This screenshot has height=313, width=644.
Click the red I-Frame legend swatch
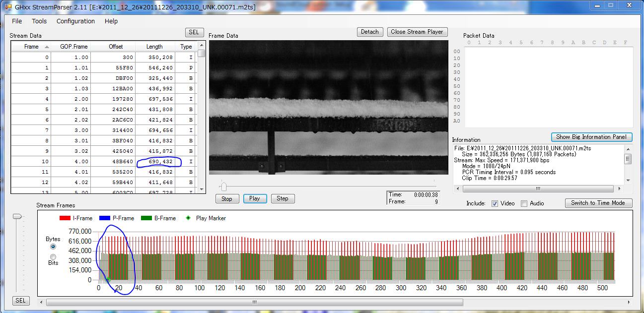(x=65, y=218)
